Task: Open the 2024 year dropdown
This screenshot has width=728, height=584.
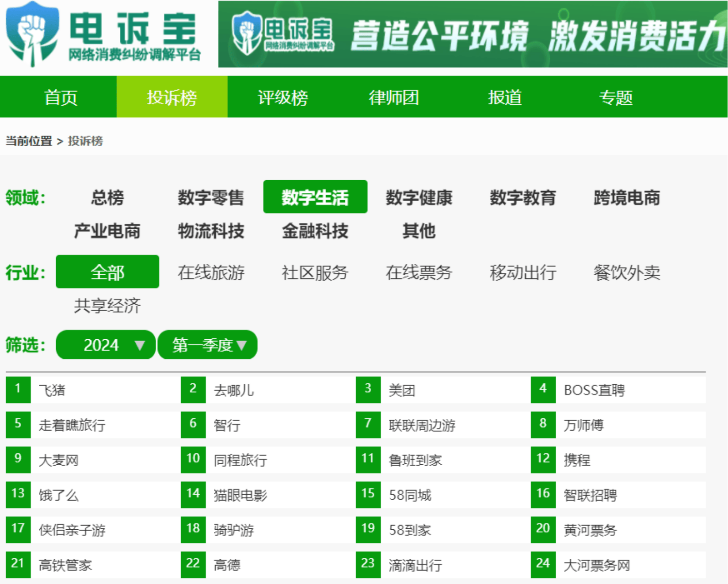Action: [106, 345]
